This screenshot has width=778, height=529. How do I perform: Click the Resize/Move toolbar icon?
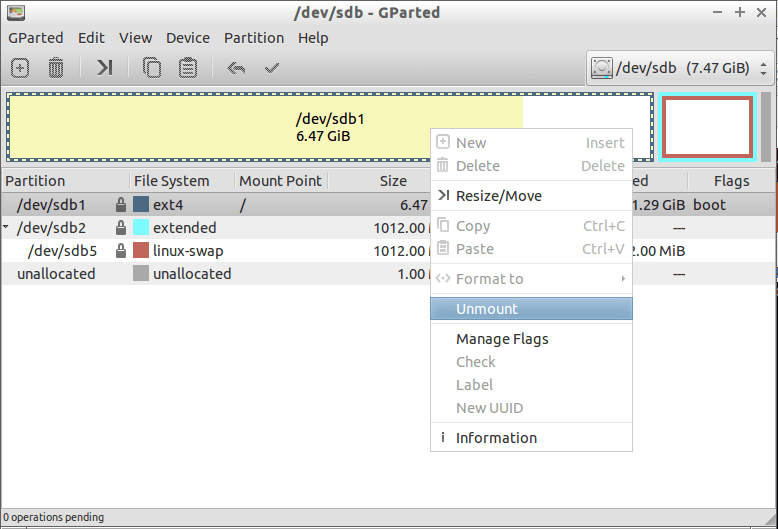pyautogui.click(x=104, y=67)
